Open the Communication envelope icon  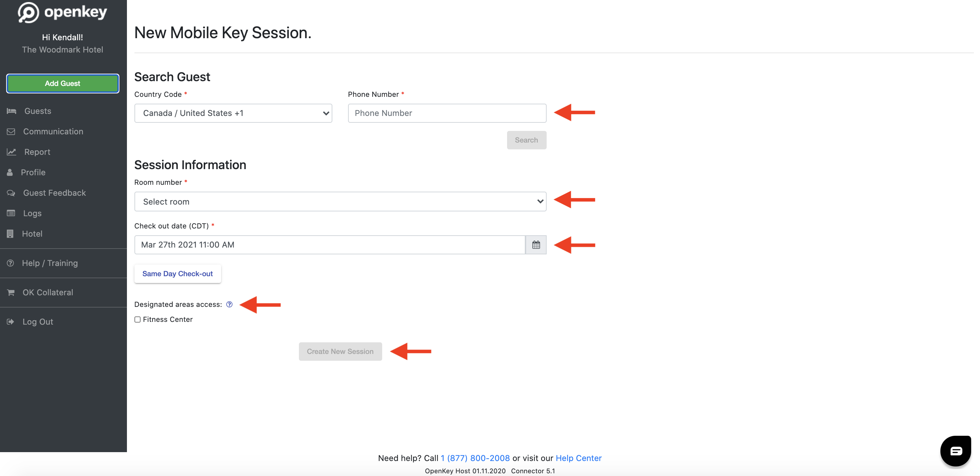click(x=11, y=131)
